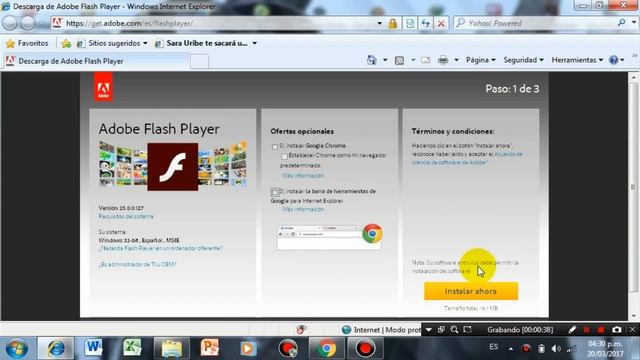Click the Chrome browser preview image

coord(330,236)
